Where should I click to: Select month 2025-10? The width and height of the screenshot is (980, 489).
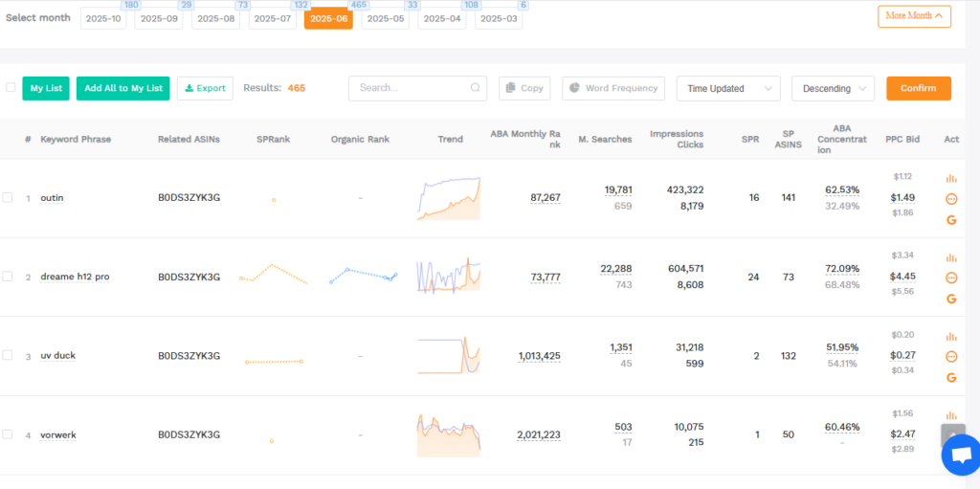103,19
